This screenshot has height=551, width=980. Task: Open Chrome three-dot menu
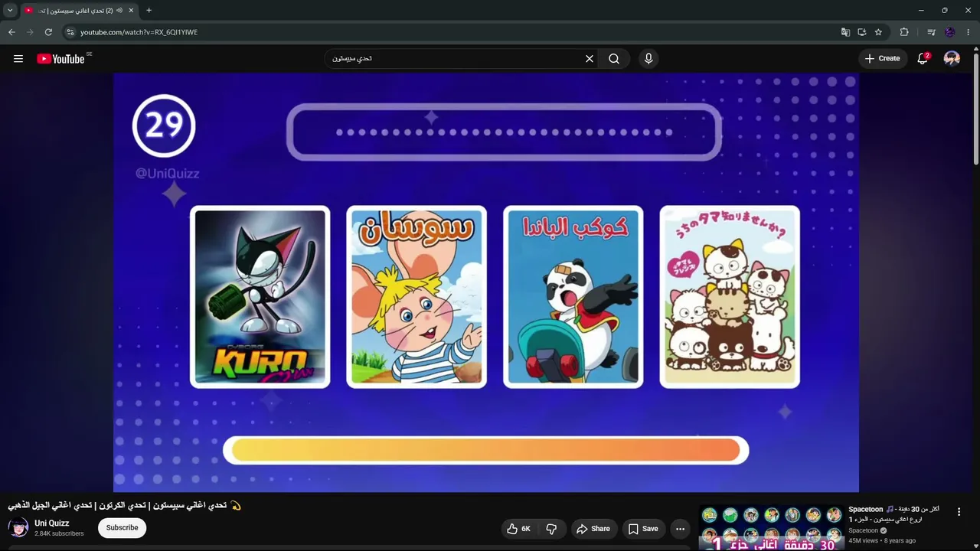click(969, 32)
